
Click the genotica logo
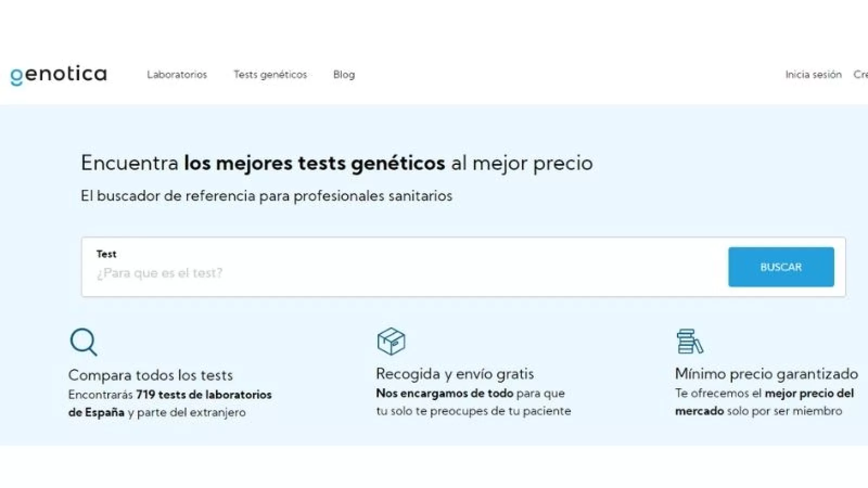tap(59, 74)
